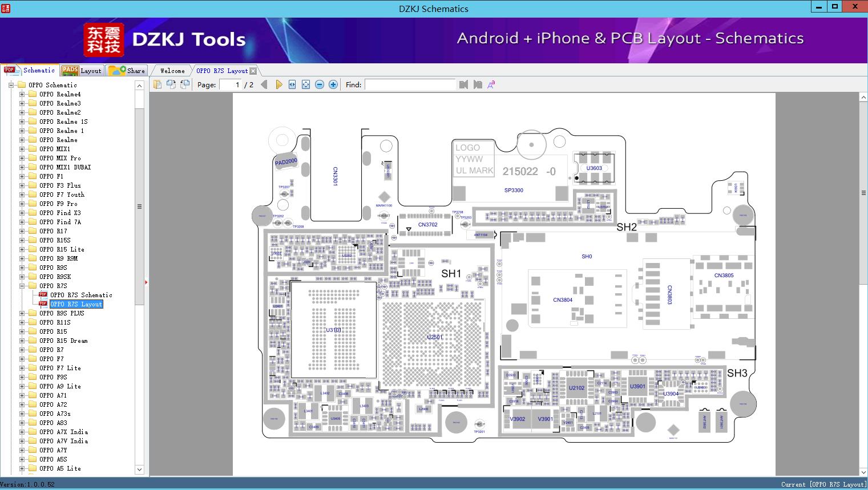Select the OPPO MIX1 DUBAI folder
The height and width of the screenshot is (490, 868).
point(65,167)
